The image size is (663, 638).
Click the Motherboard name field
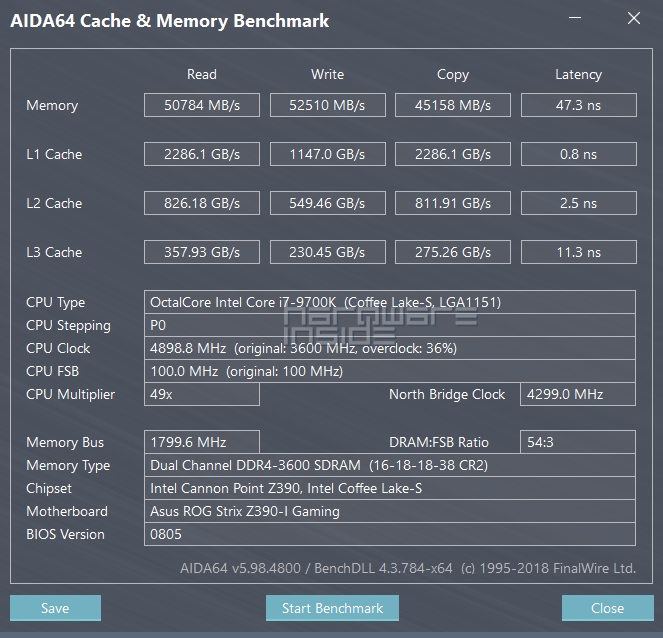(390, 511)
